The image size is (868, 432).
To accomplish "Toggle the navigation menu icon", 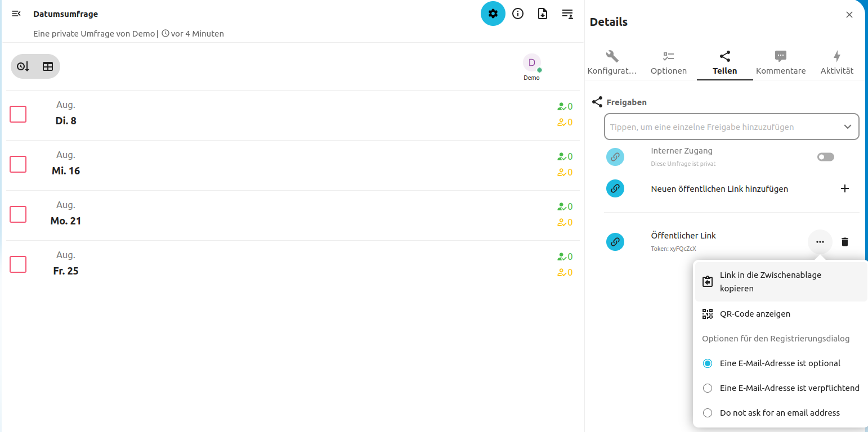I will point(16,13).
